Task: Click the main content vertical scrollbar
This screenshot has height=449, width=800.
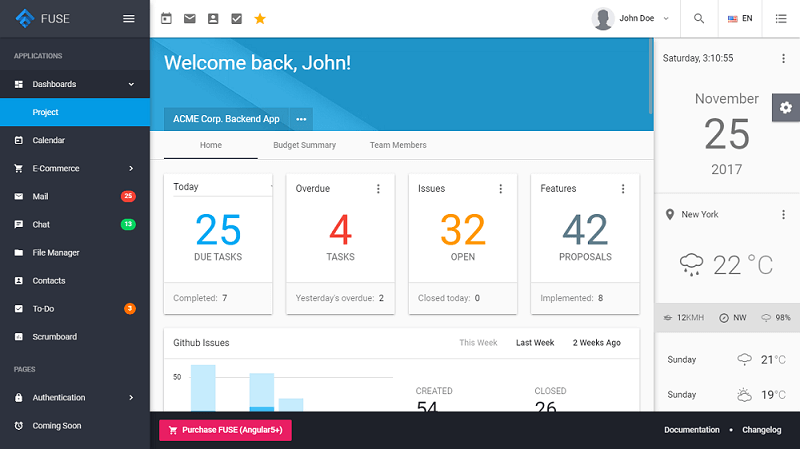Action: 651,77
